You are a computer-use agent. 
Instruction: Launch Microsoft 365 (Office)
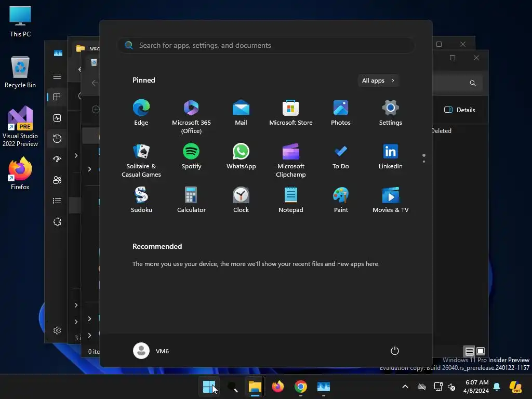[x=191, y=116]
